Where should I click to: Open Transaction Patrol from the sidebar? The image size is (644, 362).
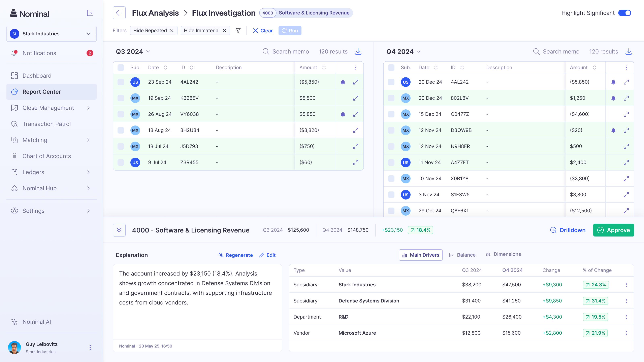(x=46, y=124)
